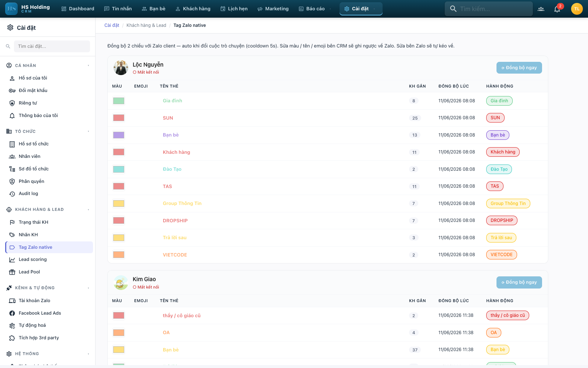This screenshot has width=588, height=368.
Task: Click the VIETCODE action pill
Action: click(x=501, y=255)
